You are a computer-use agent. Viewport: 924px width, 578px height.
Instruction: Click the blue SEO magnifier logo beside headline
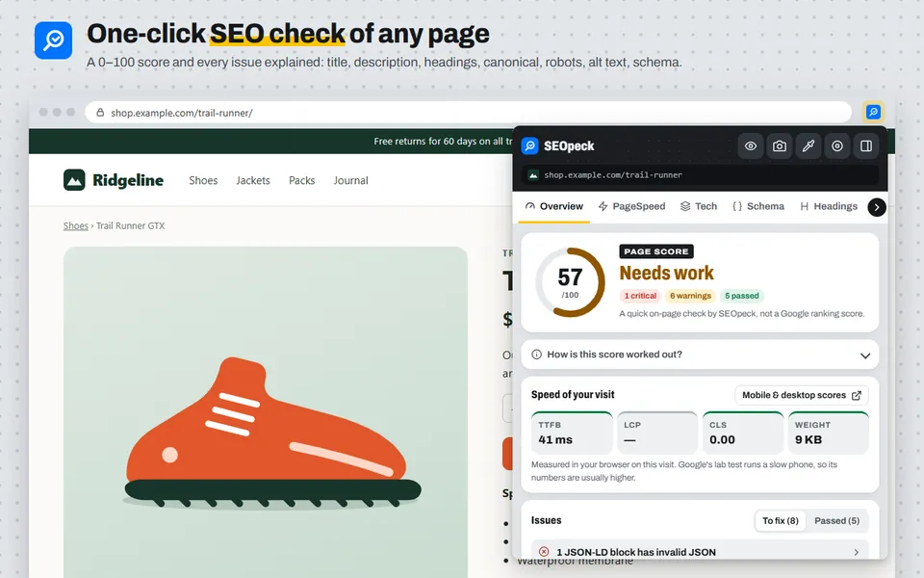pos(53,40)
